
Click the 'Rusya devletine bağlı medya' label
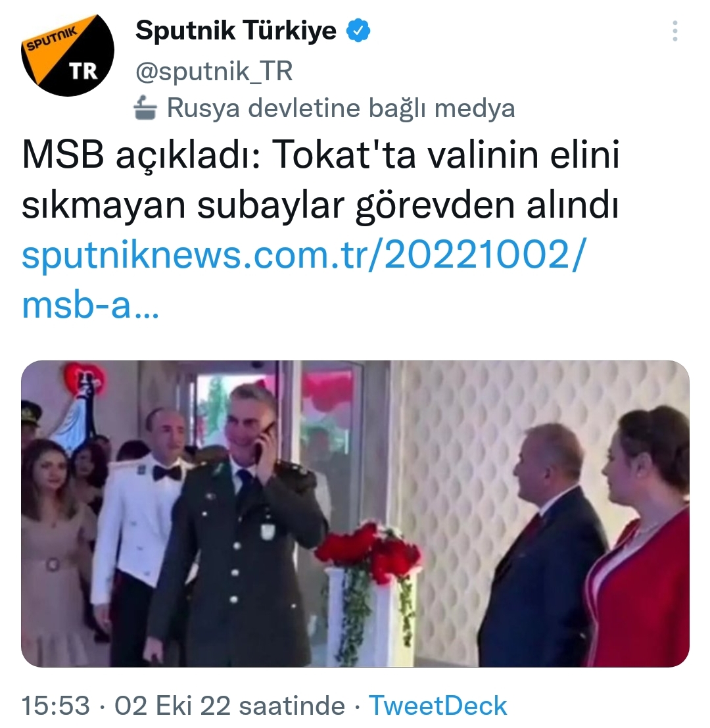click(341, 108)
